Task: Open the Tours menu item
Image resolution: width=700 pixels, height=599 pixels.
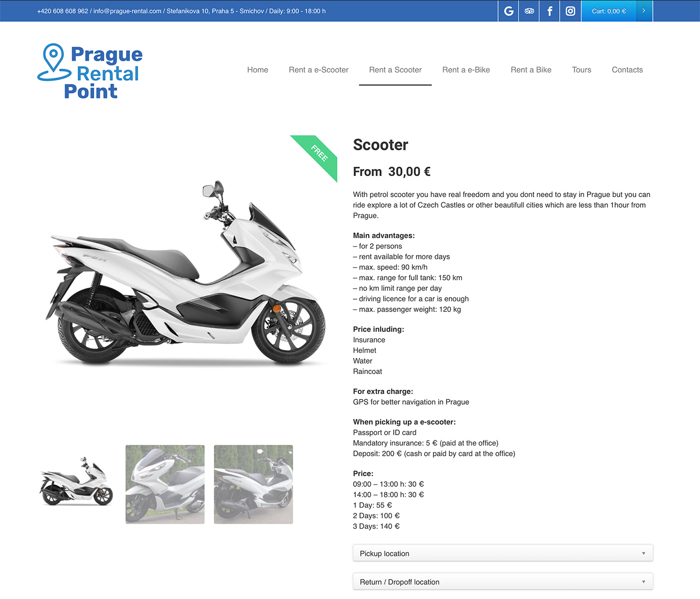Action: pyautogui.click(x=581, y=70)
